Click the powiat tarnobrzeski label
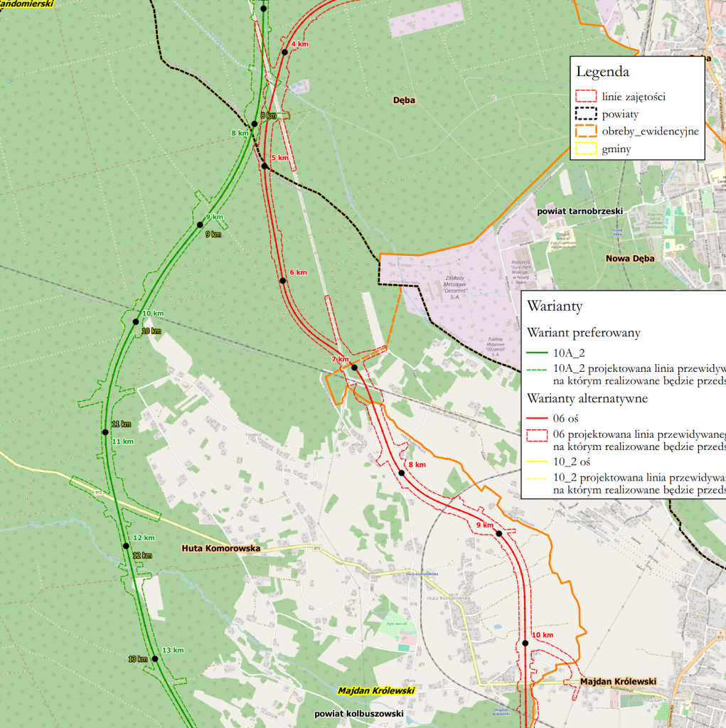726x728 pixels. pos(580,211)
